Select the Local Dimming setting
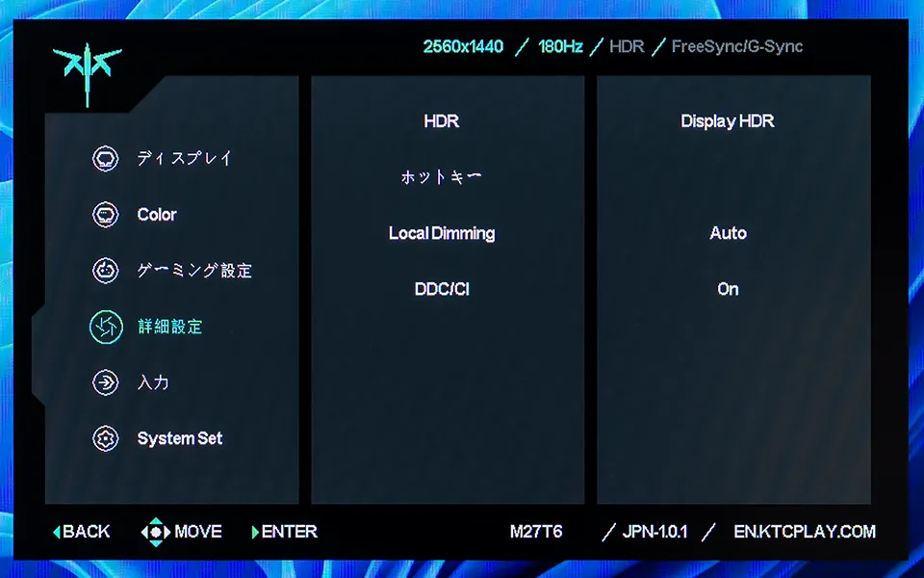Screen dimensions: 924x578 point(442,233)
